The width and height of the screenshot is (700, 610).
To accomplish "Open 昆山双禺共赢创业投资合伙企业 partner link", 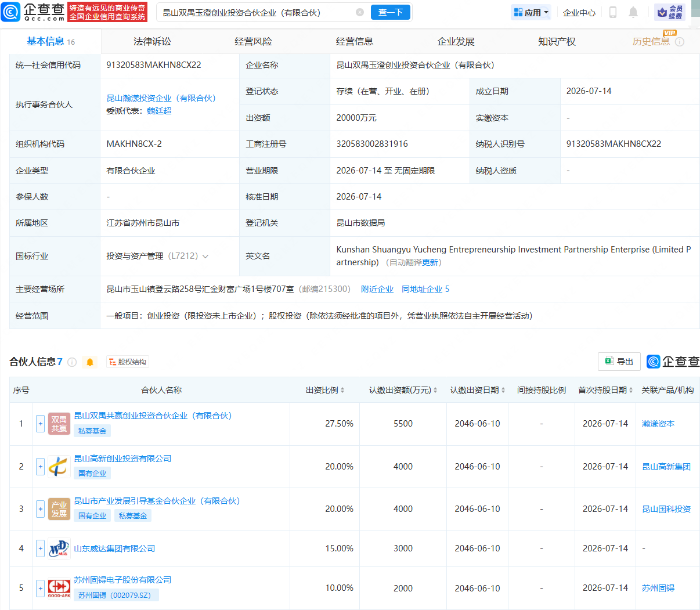I will (x=153, y=416).
